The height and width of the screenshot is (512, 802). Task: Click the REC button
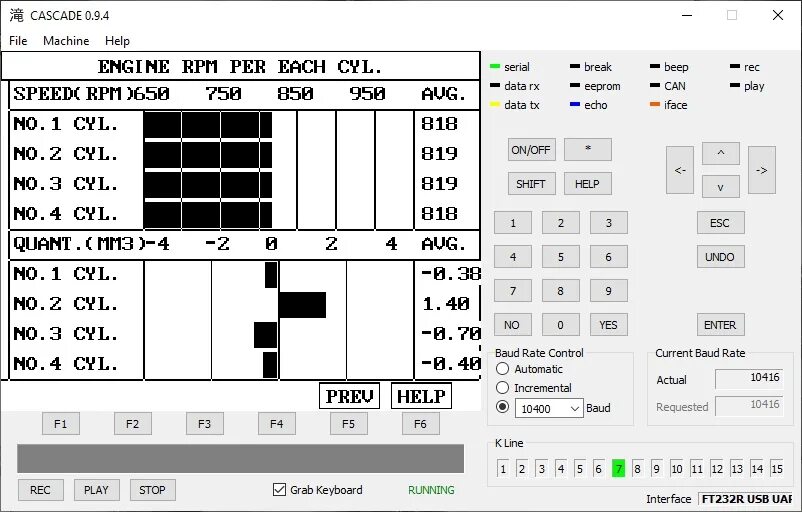tap(40, 490)
